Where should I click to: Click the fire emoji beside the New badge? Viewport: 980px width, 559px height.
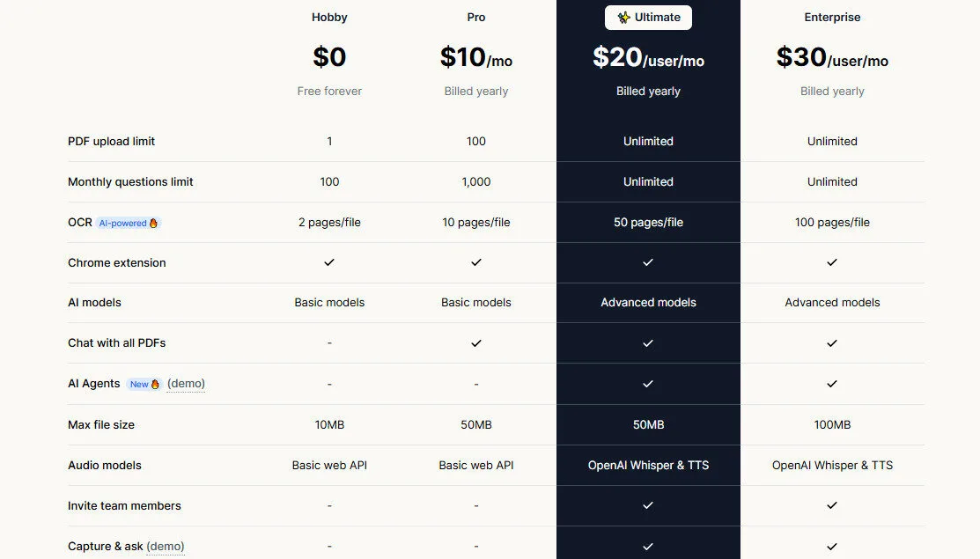point(155,384)
